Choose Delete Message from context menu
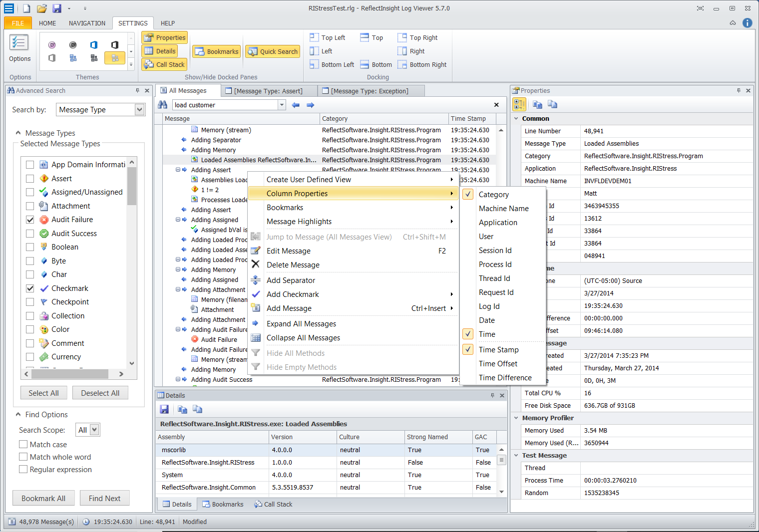This screenshot has width=759, height=532. [354, 265]
